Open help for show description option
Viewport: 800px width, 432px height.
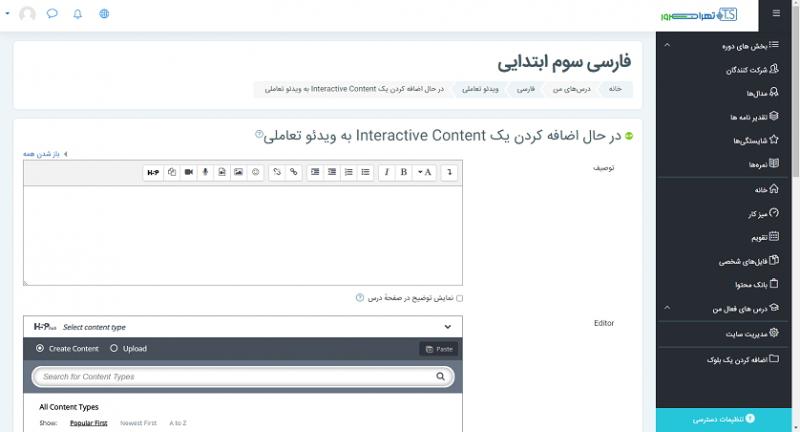(x=360, y=298)
